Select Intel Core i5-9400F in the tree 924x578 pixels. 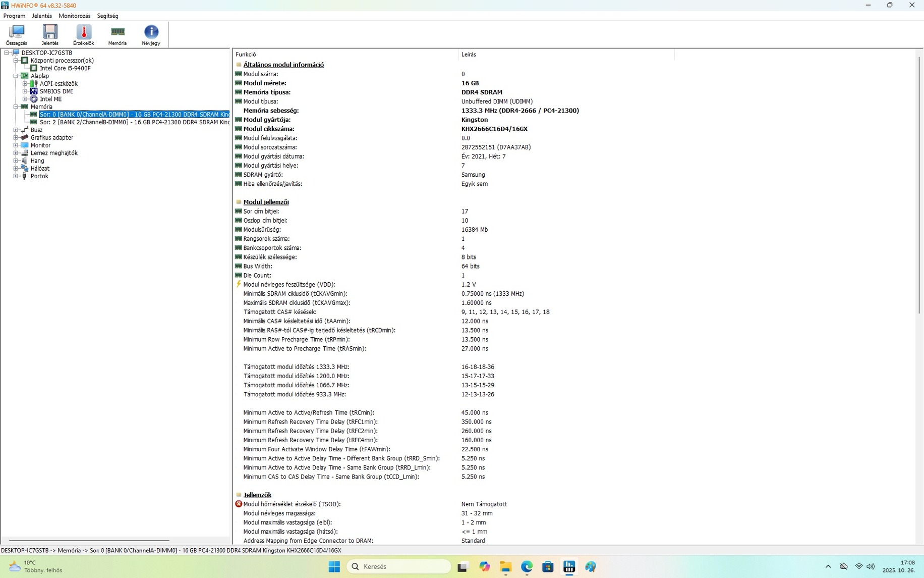[65, 68]
